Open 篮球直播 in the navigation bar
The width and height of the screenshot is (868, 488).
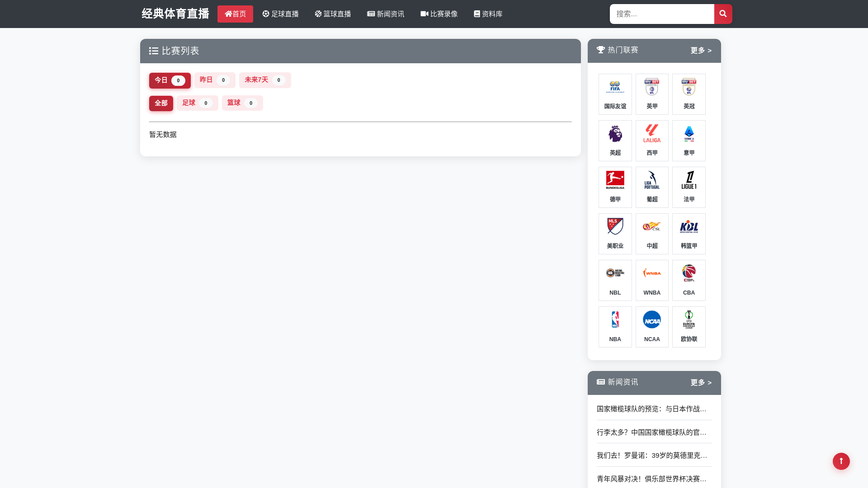pos(333,14)
